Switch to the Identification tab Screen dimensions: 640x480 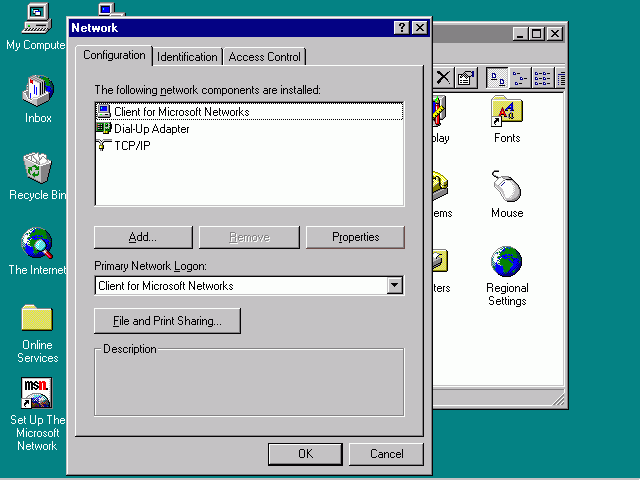click(187, 57)
